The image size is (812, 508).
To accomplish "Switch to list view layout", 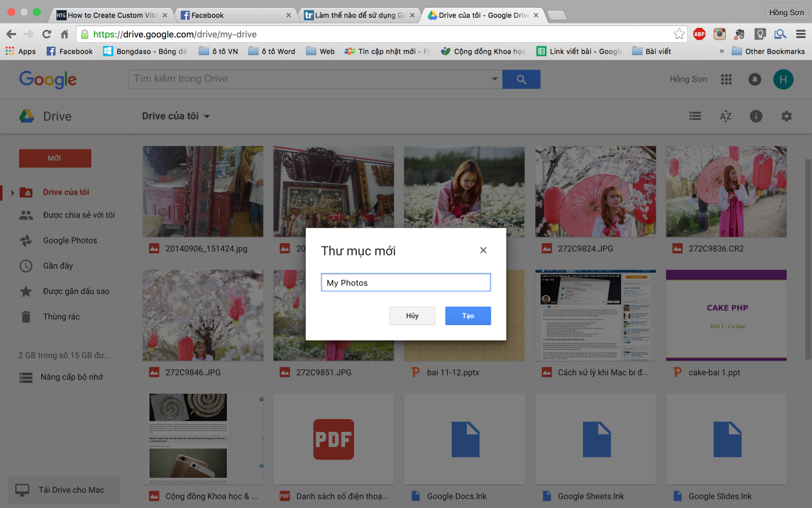I will 695,116.
